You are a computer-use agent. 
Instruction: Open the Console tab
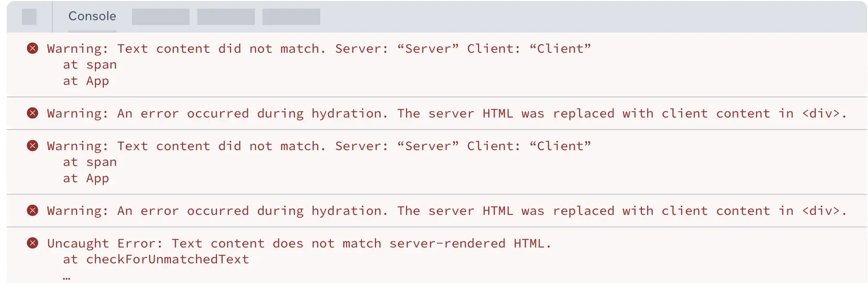[x=92, y=16]
